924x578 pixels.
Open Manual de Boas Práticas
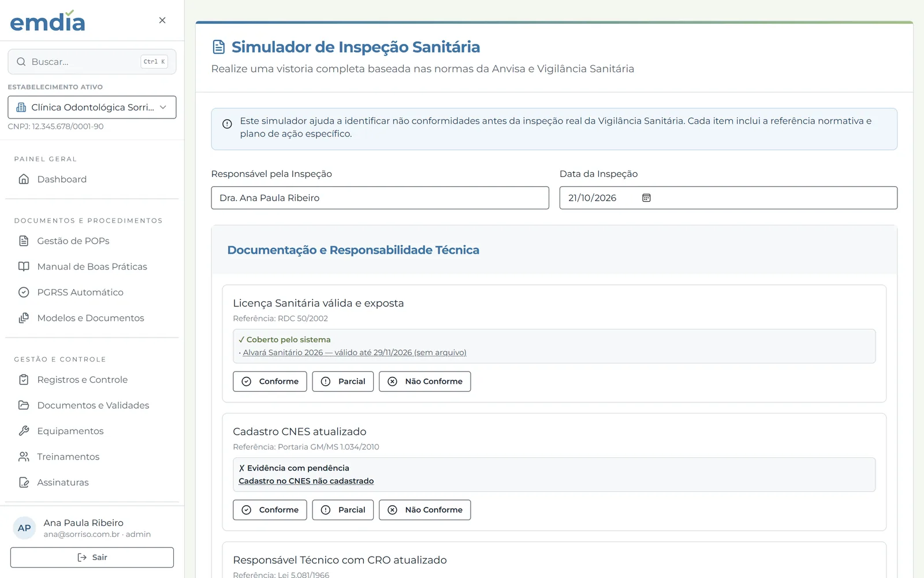[92, 266]
